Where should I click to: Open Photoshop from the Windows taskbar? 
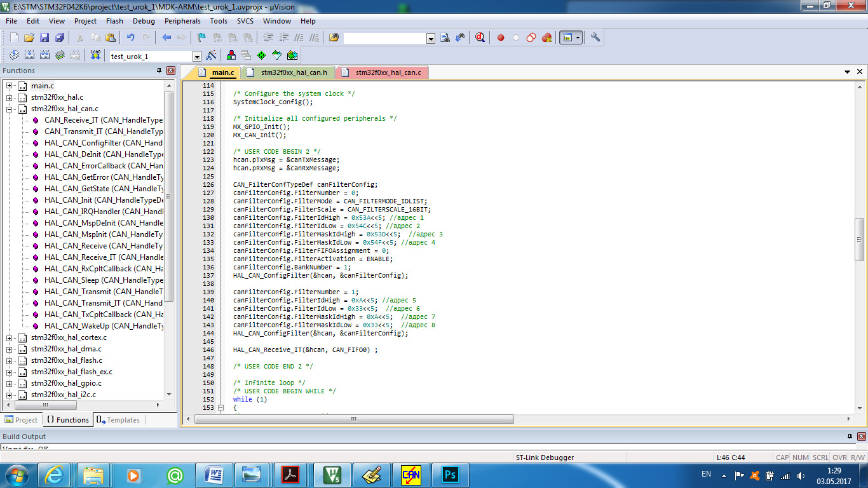pos(450,475)
